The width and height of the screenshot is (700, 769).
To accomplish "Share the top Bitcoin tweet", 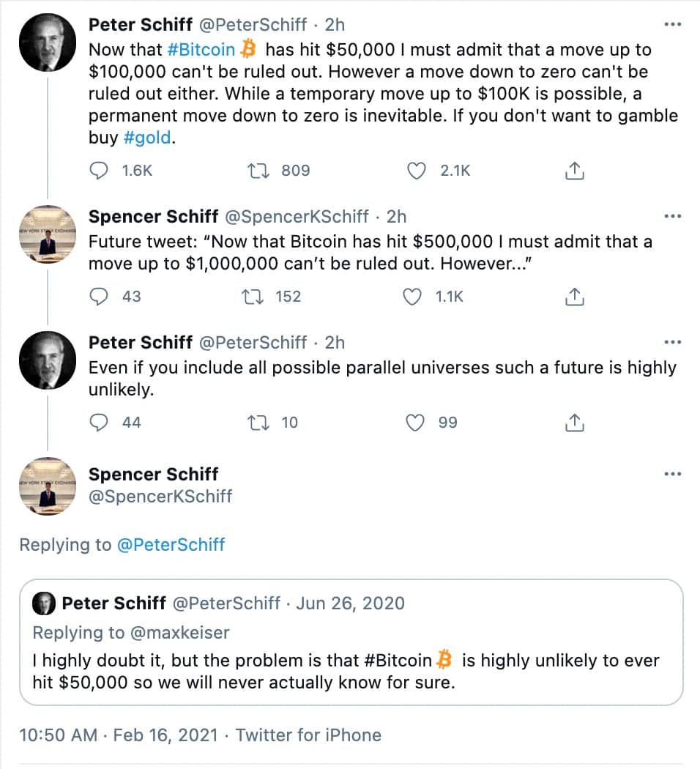I will (576, 171).
